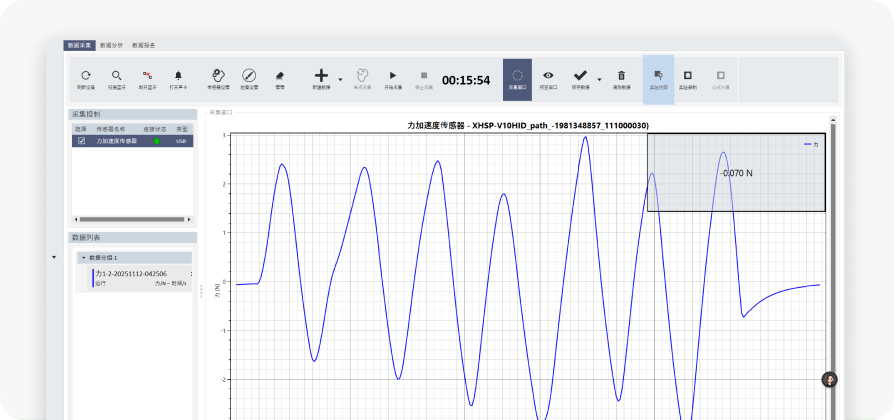Open sensor settings from the toolbar

pyautogui.click(x=218, y=75)
